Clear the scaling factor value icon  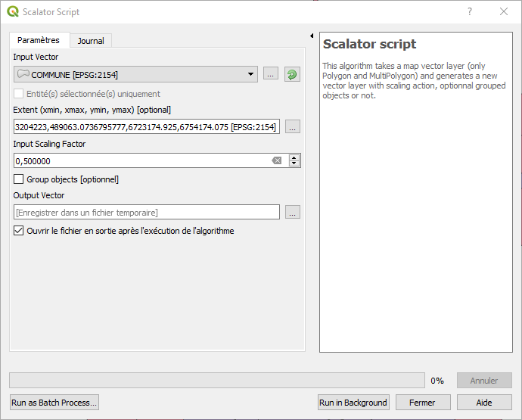277,161
